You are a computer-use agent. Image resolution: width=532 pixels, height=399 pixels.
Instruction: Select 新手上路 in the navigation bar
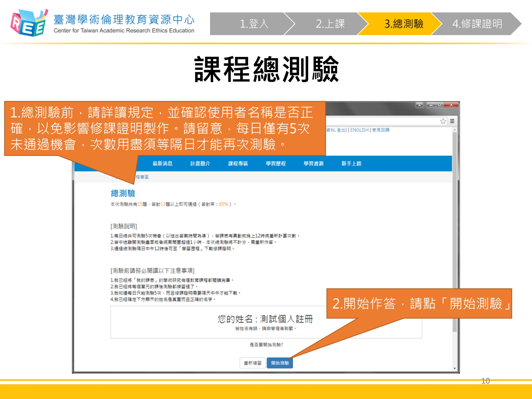(x=351, y=164)
